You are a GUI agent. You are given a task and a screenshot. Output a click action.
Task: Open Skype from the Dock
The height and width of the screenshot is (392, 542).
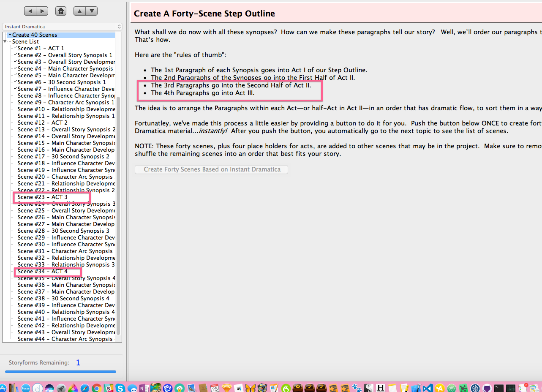pos(120,388)
